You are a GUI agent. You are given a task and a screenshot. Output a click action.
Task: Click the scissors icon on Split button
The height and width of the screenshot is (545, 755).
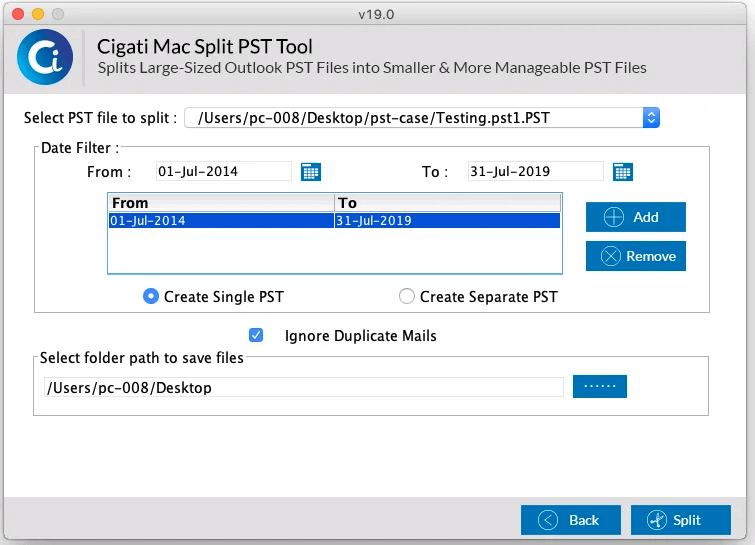click(x=657, y=520)
